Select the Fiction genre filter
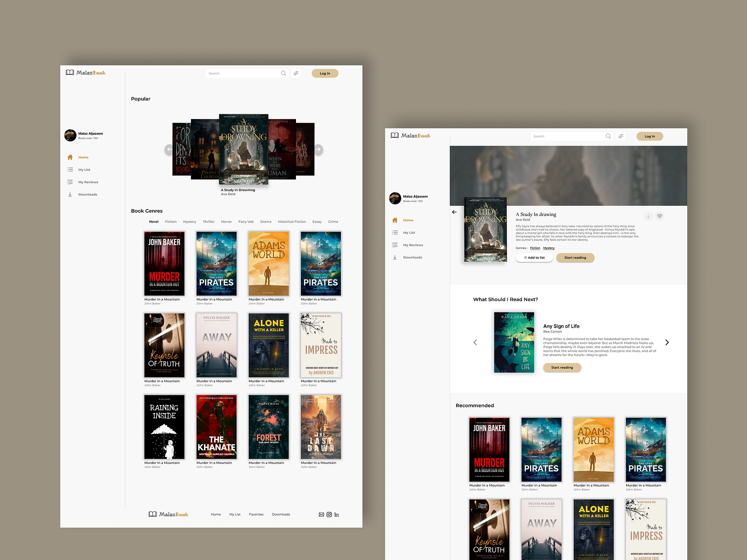Screen dimensions: 747x560 pyautogui.click(x=535, y=248)
